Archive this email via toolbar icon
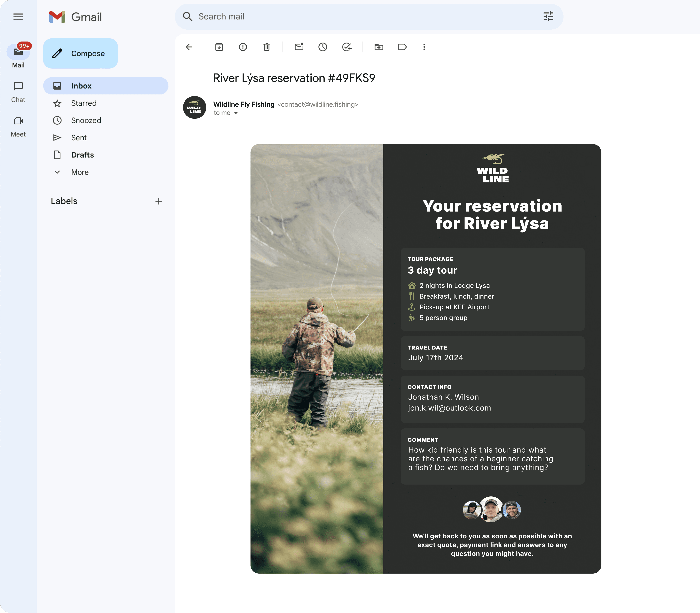700x613 pixels. [x=219, y=47]
